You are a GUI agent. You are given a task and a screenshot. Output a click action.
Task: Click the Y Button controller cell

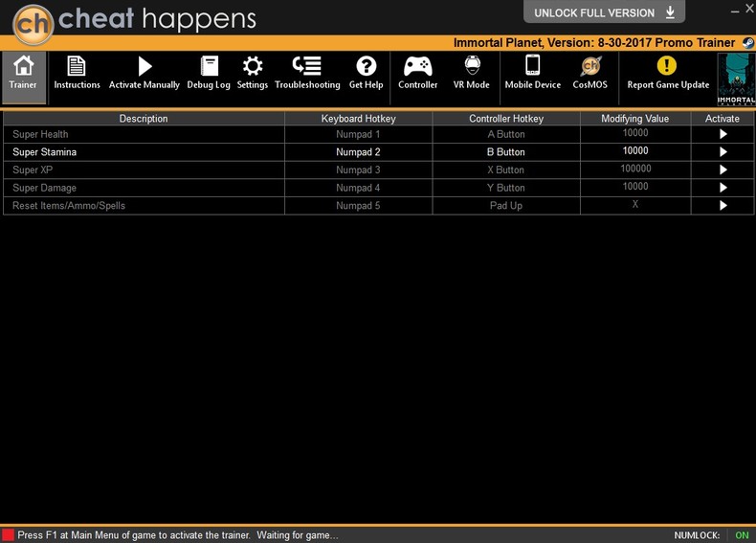click(x=506, y=188)
